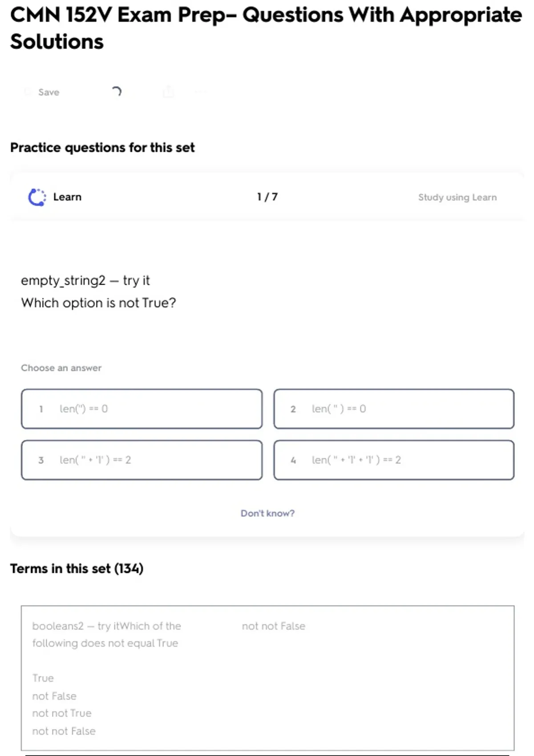Click the question text 'Which option is not True?'

[98, 303]
